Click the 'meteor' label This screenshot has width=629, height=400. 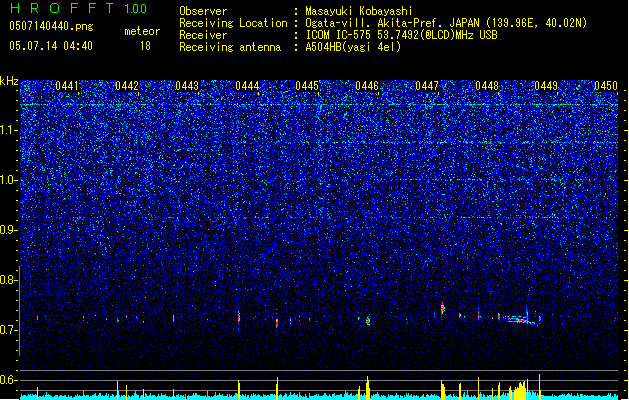pyautogui.click(x=142, y=31)
